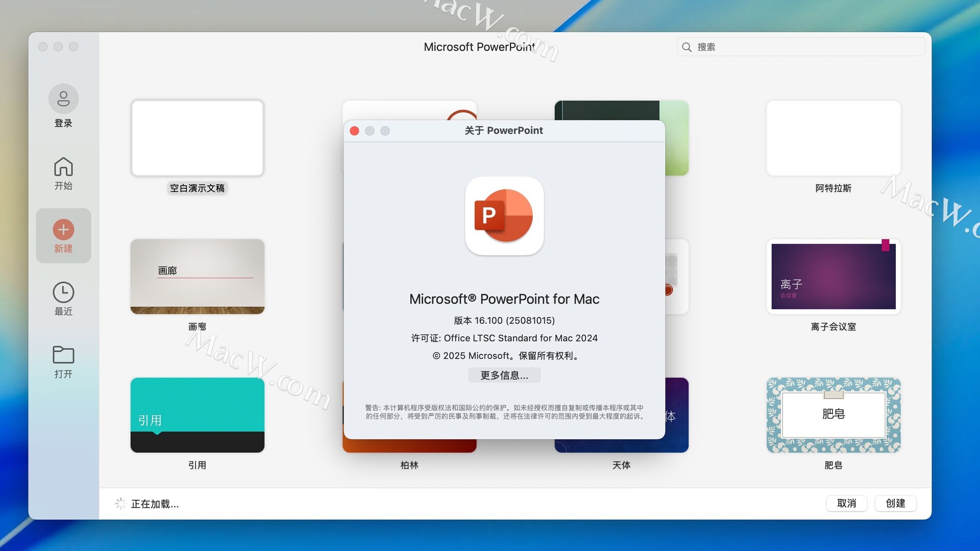Click the 登录 sign-in avatar icon
Viewport: 980px width, 551px height.
[63, 98]
